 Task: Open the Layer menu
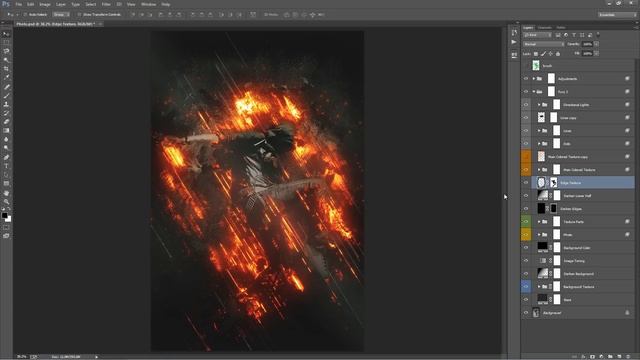point(61,4)
